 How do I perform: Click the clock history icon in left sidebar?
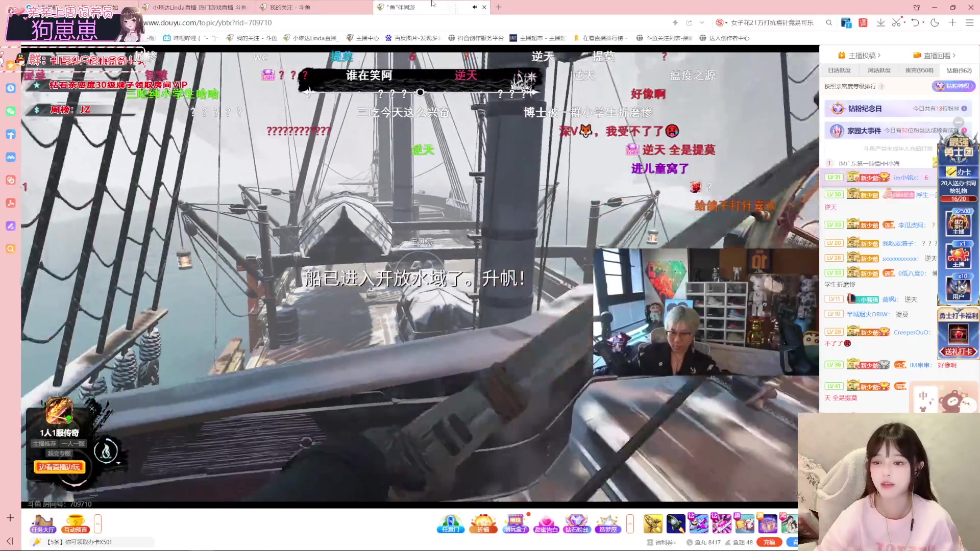(11, 88)
